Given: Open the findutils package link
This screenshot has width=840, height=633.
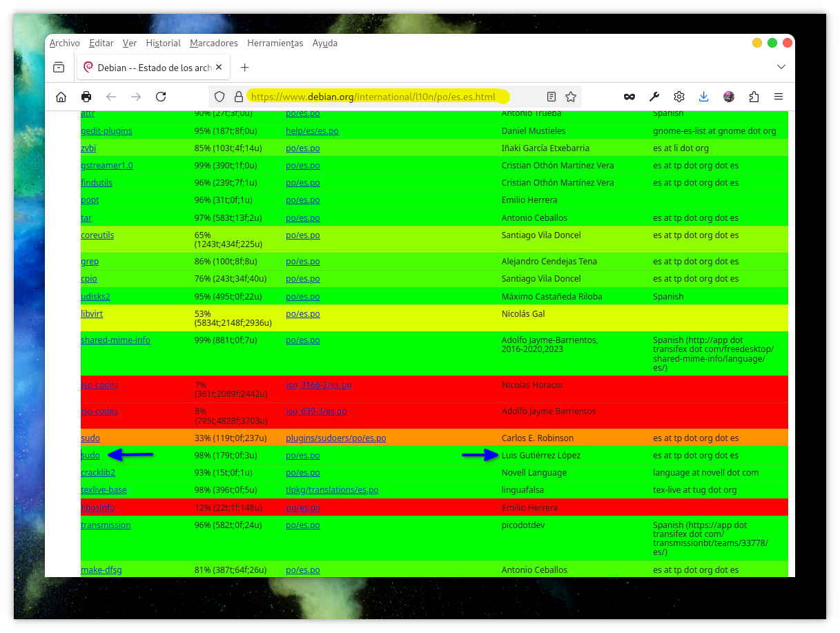Looking at the screenshot, I should click(97, 182).
